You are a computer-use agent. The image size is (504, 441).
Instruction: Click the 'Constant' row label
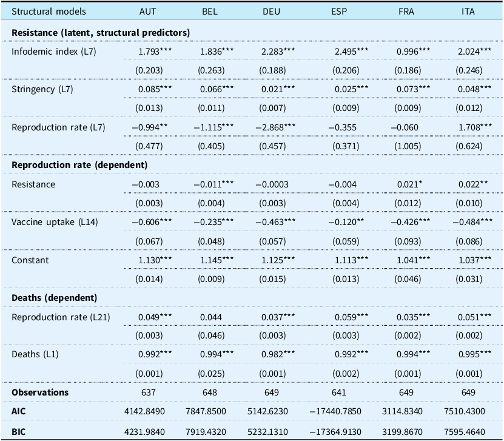click(x=30, y=260)
